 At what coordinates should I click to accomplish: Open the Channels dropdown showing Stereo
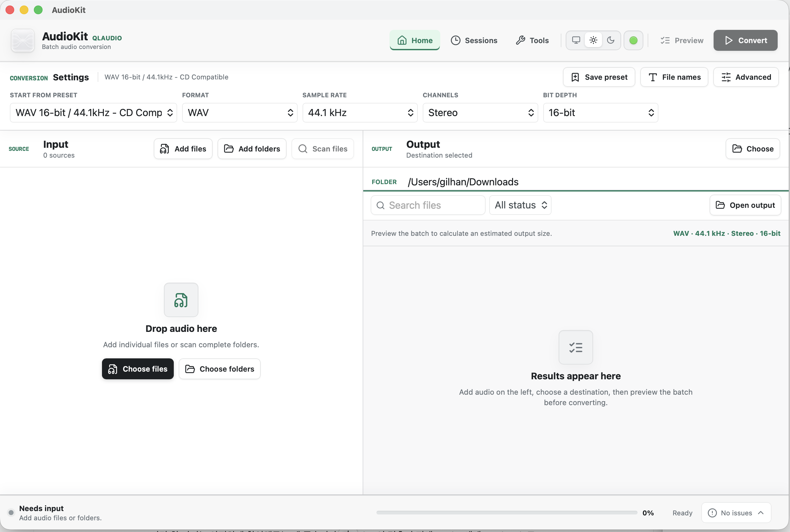tap(480, 113)
